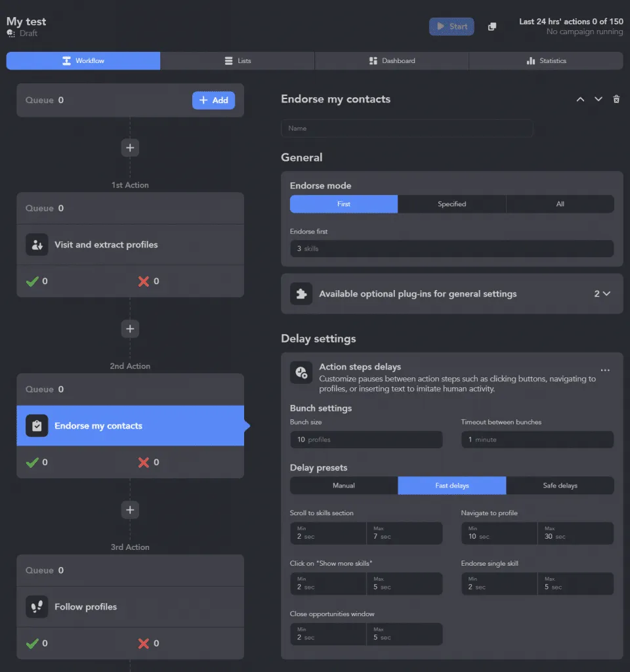Click Scroll to skills section Max field
The image size is (630, 672).
point(404,533)
